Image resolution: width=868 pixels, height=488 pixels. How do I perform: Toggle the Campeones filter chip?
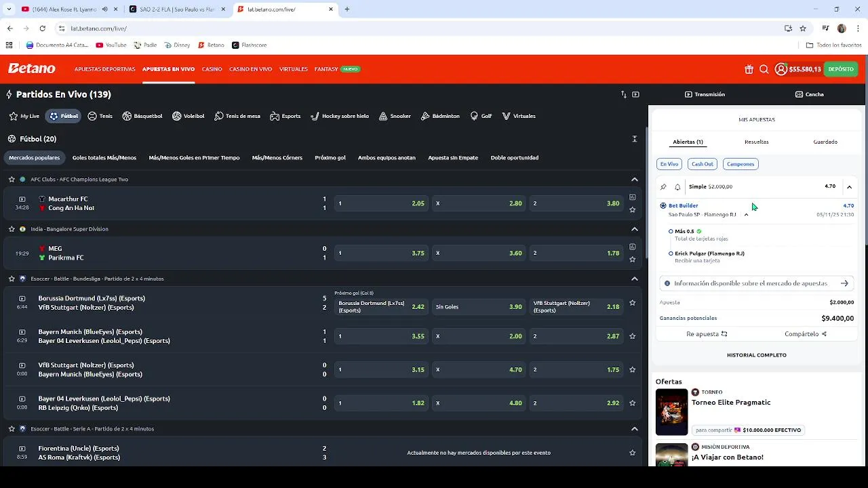(x=741, y=164)
